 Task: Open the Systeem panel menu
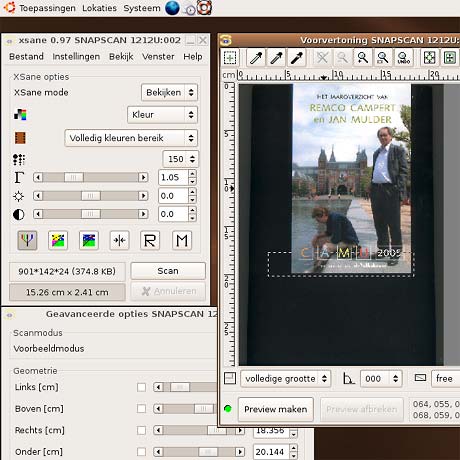pos(142,8)
